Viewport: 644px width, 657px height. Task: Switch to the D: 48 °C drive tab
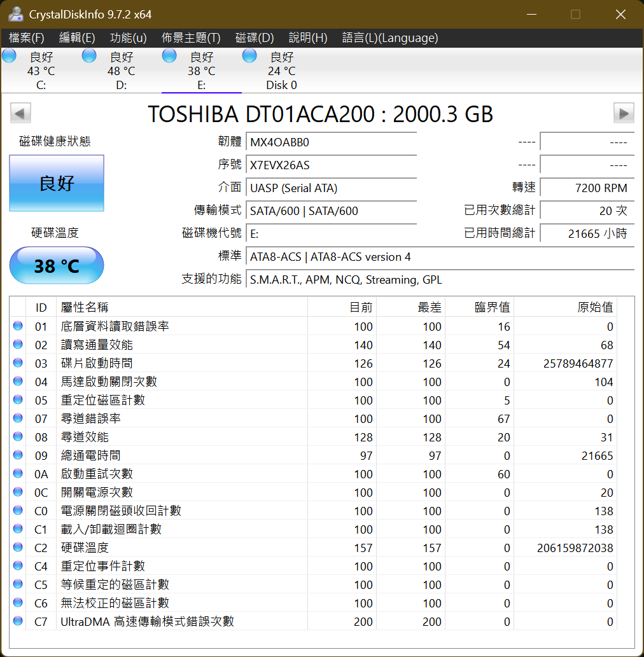(x=121, y=71)
